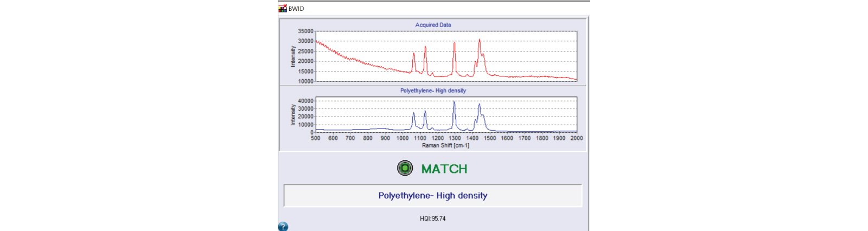
Task: Click the BWID app icon in title bar
Action: click(283, 9)
